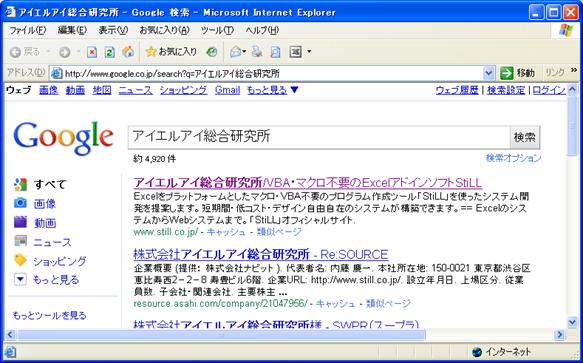Open the Gmail link in top navigation

click(x=228, y=90)
